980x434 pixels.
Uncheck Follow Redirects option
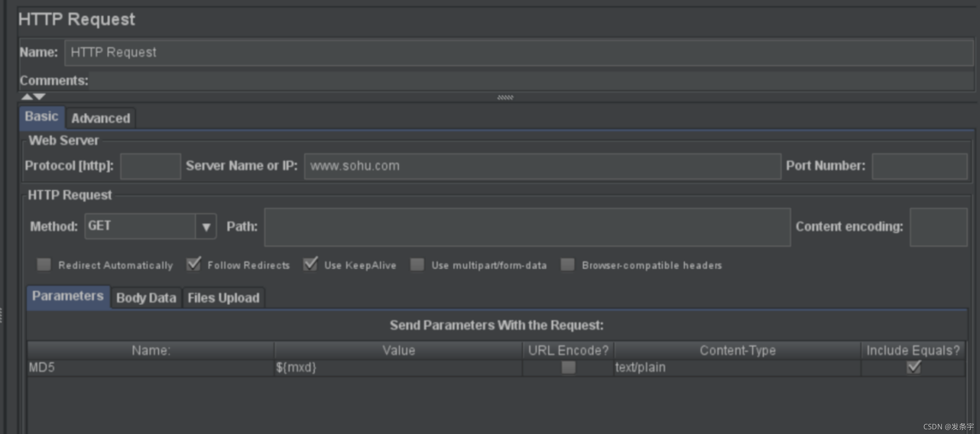tap(194, 265)
